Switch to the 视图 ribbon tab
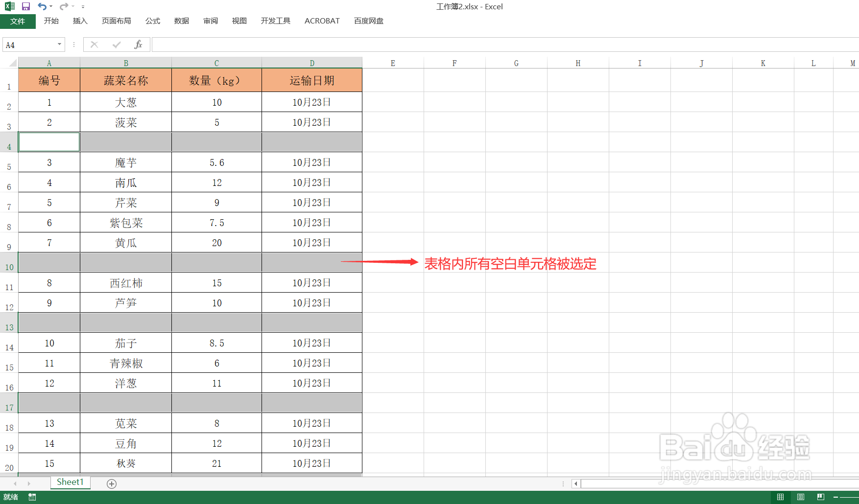The width and height of the screenshot is (859, 504). point(239,21)
